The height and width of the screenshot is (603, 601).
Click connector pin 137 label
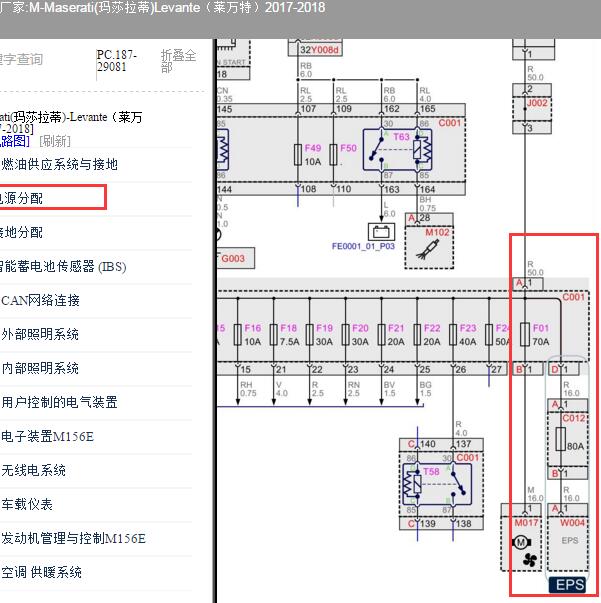[x=464, y=444]
